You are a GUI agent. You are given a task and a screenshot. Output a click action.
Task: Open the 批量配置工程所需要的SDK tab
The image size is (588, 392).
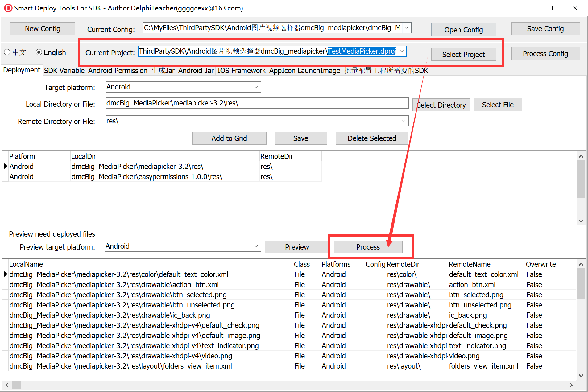point(386,71)
